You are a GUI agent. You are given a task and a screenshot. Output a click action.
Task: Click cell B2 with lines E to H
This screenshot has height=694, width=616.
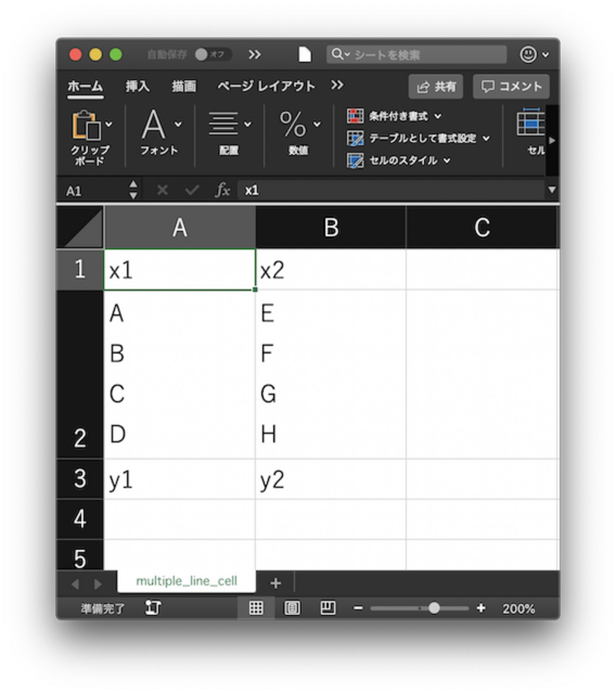[x=331, y=374]
